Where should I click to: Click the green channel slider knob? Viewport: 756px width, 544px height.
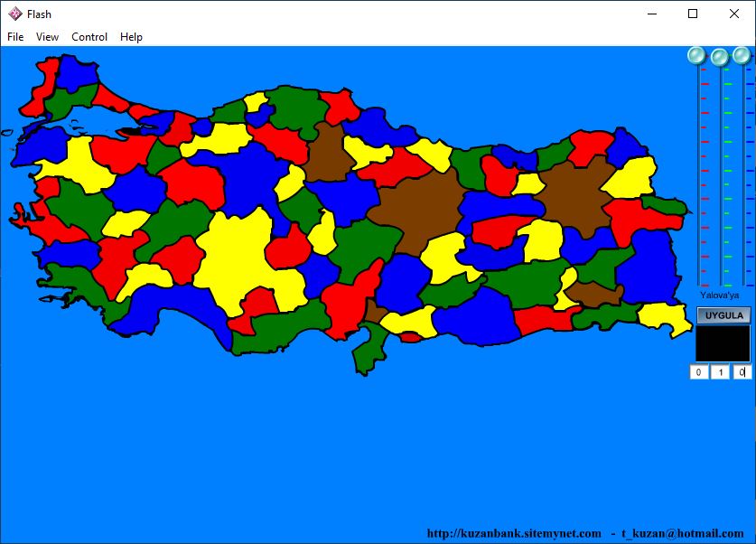[x=719, y=57]
